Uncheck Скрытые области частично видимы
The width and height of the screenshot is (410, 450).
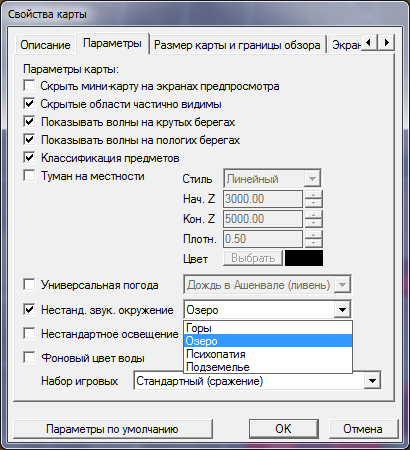[29, 103]
